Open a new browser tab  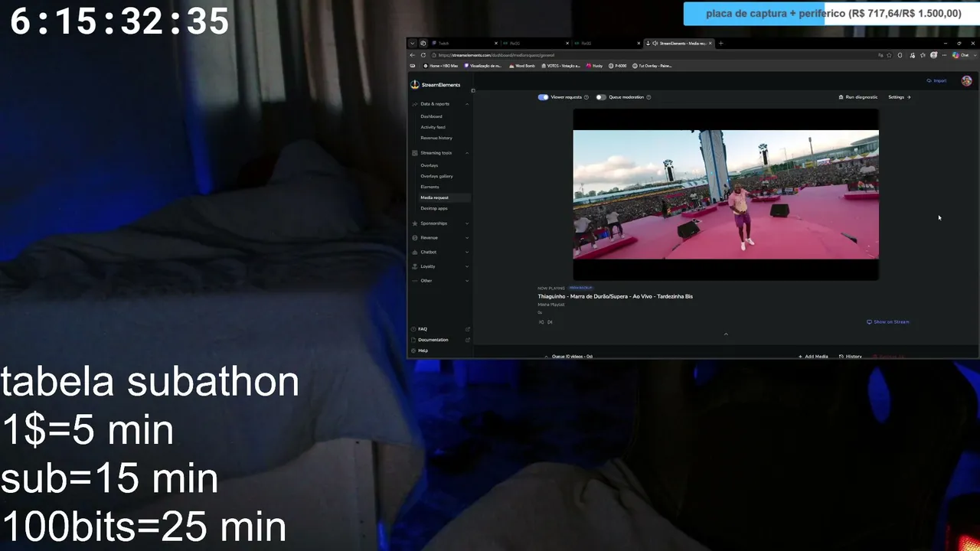(720, 43)
